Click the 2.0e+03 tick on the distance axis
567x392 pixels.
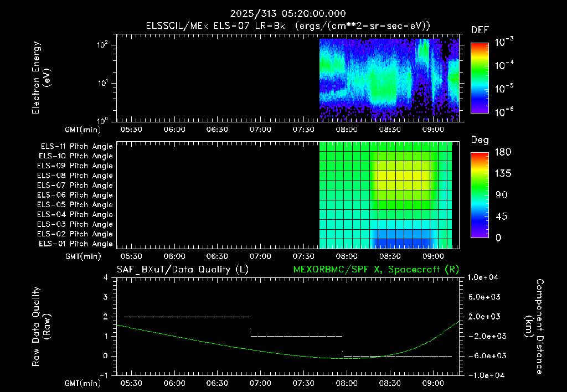(484, 316)
